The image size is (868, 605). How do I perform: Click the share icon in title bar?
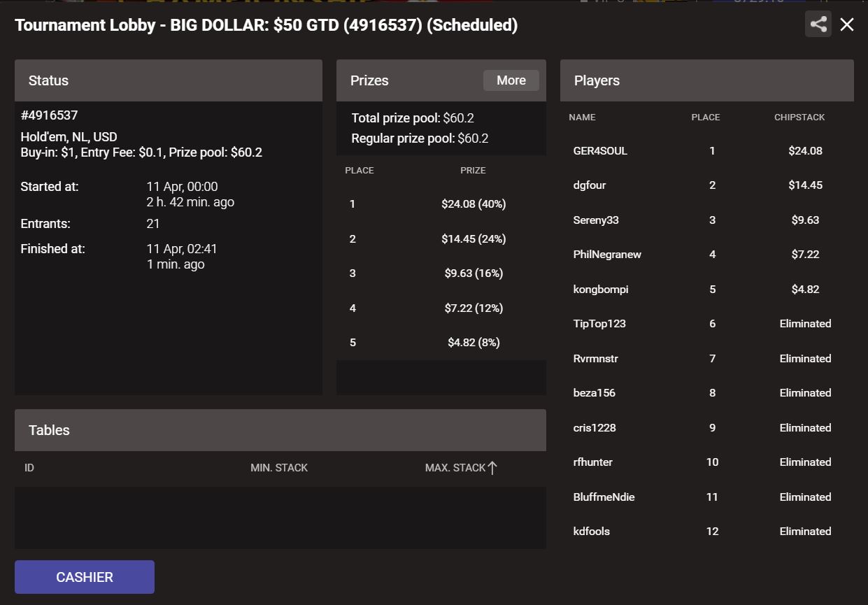(818, 24)
